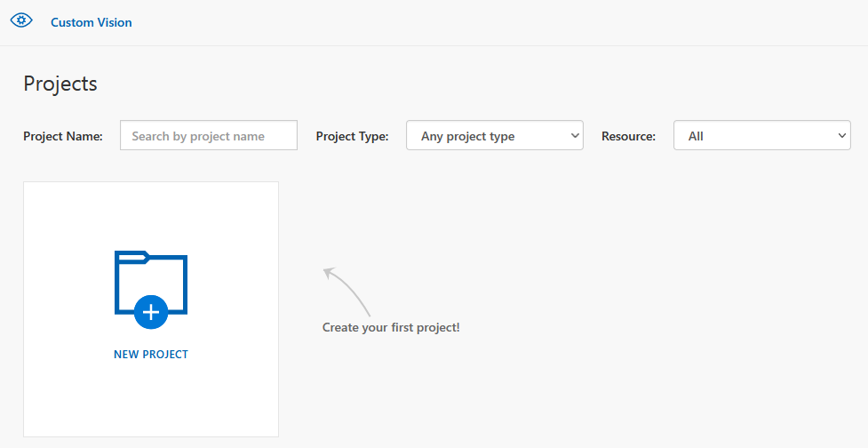Screen dimensions: 868x448
Task: Click the Any project type chevron arrow
Action: pos(573,136)
